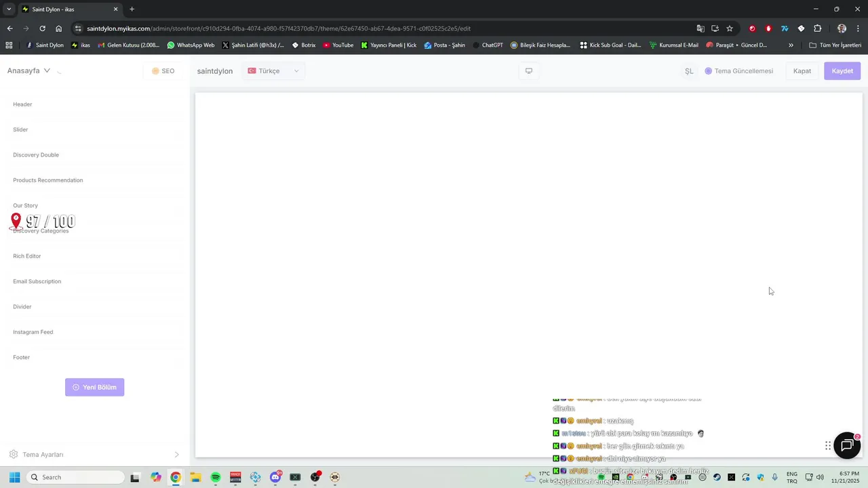Open the YouTube bookmark
The height and width of the screenshot is (488, 868).
coord(338,45)
